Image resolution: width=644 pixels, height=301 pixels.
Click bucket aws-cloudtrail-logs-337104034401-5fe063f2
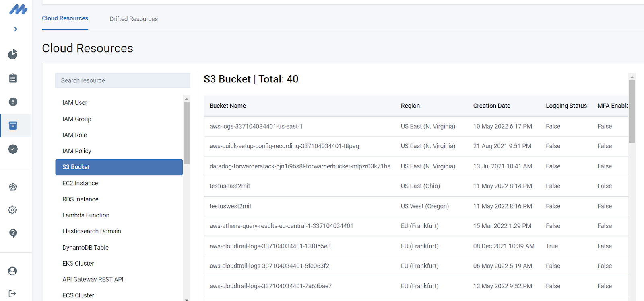pyautogui.click(x=269, y=266)
